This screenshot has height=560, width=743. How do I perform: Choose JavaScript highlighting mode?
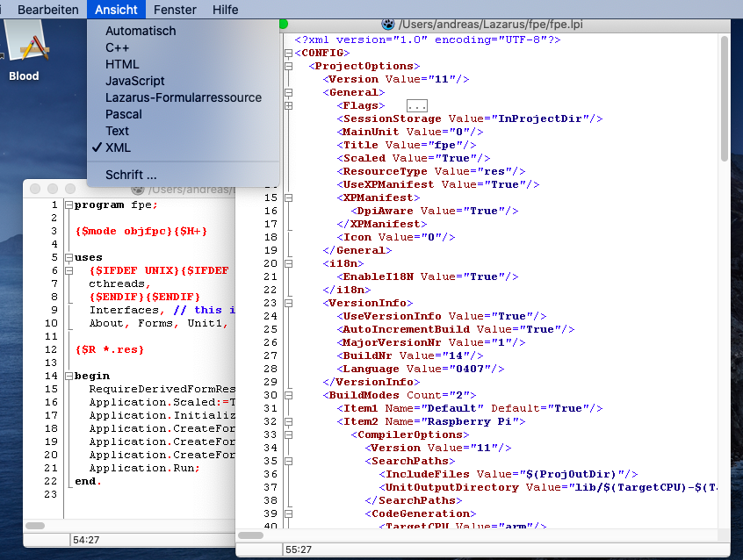138,81
